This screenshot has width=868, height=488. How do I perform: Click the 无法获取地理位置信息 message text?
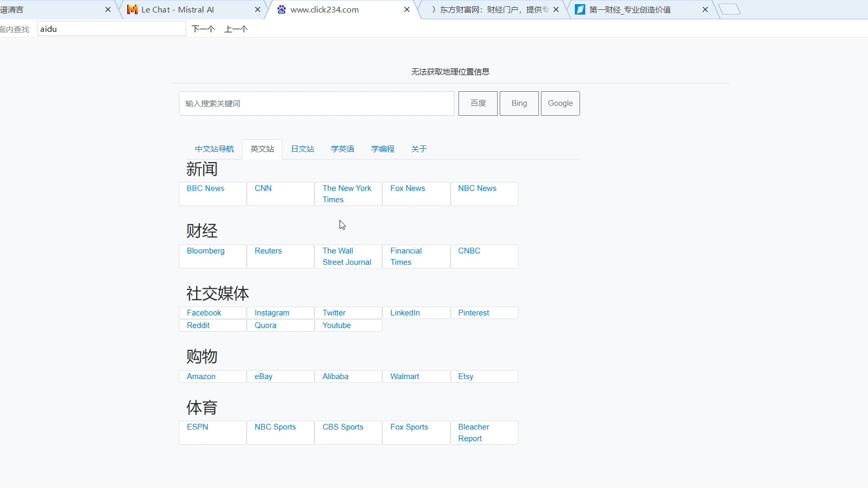(x=450, y=72)
